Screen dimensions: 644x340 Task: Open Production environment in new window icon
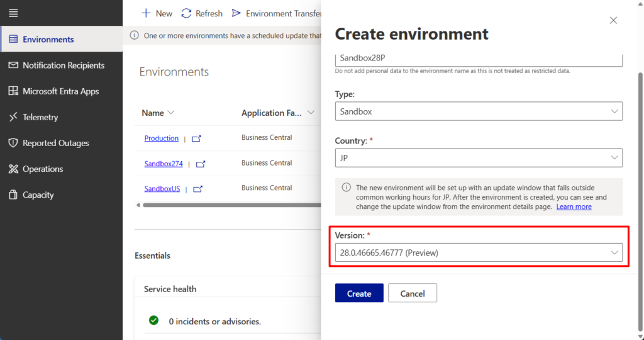pyautogui.click(x=196, y=139)
